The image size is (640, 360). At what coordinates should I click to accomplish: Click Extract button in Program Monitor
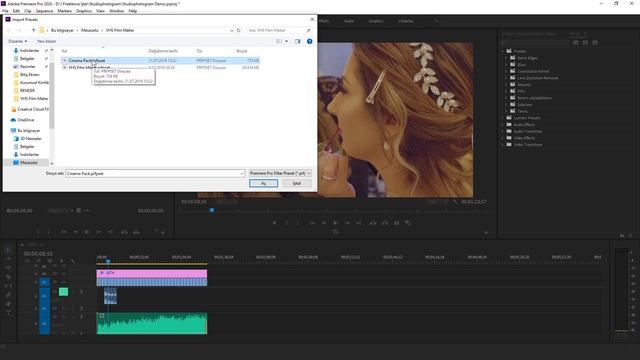pos(385,223)
